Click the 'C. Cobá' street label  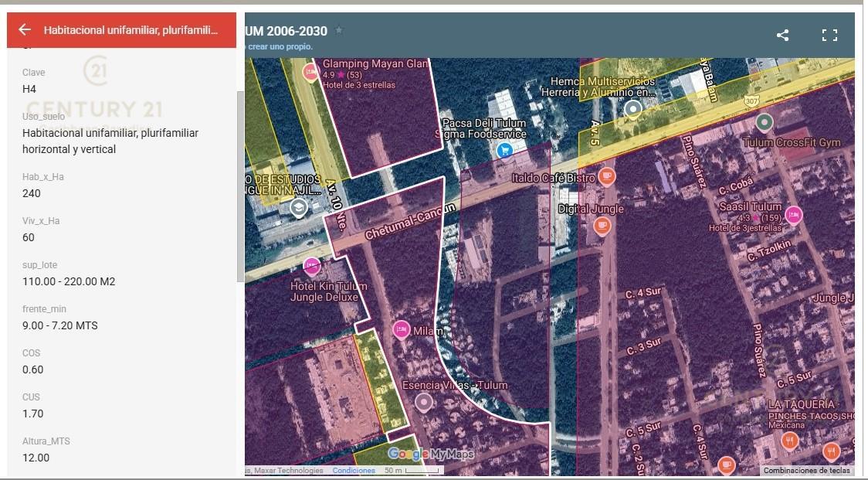click(x=736, y=186)
